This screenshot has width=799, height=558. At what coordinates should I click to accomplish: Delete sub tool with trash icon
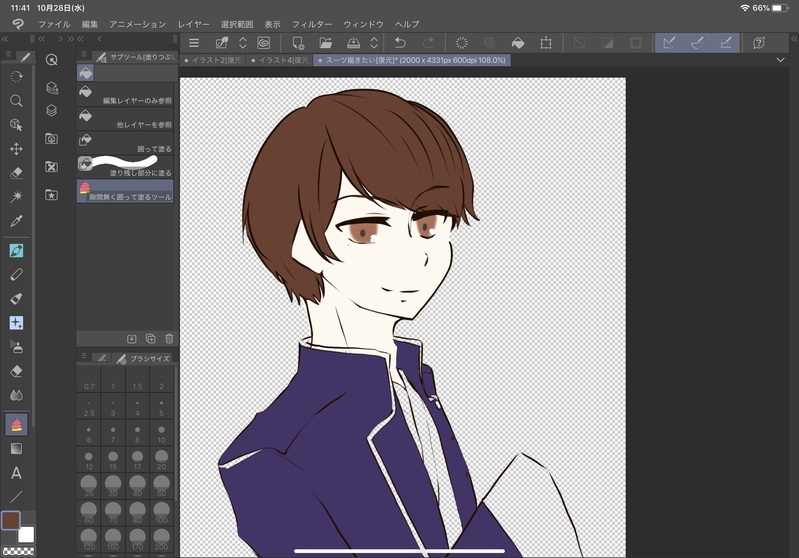pyautogui.click(x=169, y=338)
